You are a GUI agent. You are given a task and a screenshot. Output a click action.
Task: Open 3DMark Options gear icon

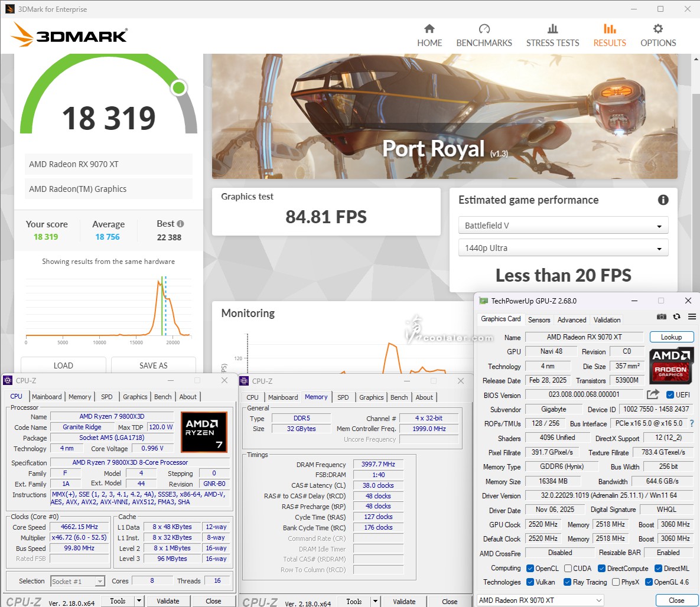click(x=658, y=29)
